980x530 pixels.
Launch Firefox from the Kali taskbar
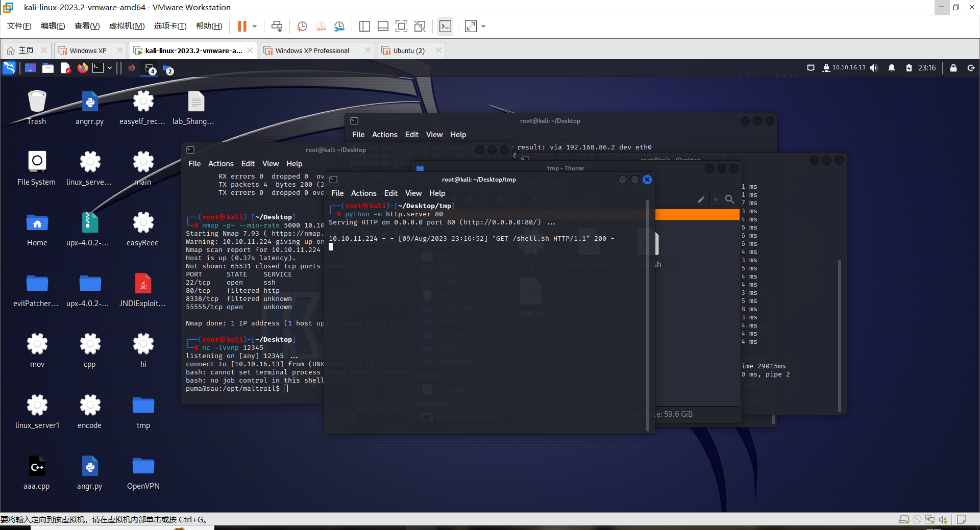82,68
